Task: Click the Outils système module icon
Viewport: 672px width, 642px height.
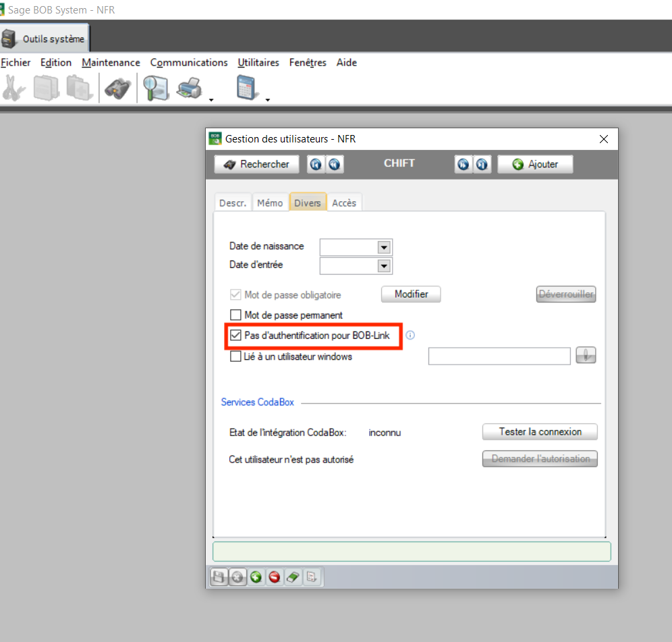Action: pos(9,38)
